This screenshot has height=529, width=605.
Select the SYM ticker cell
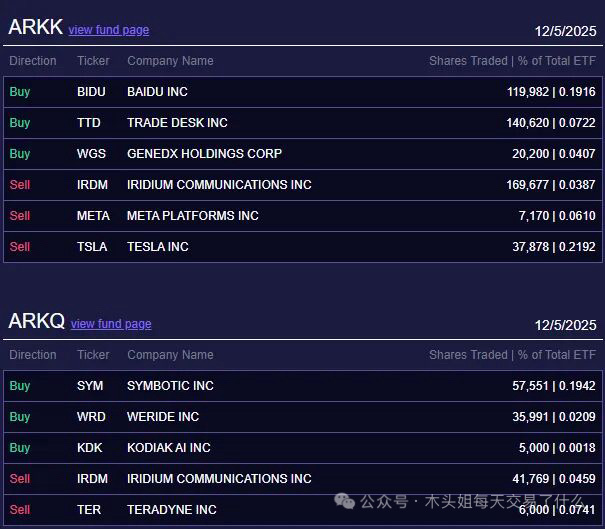(x=90, y=386)
